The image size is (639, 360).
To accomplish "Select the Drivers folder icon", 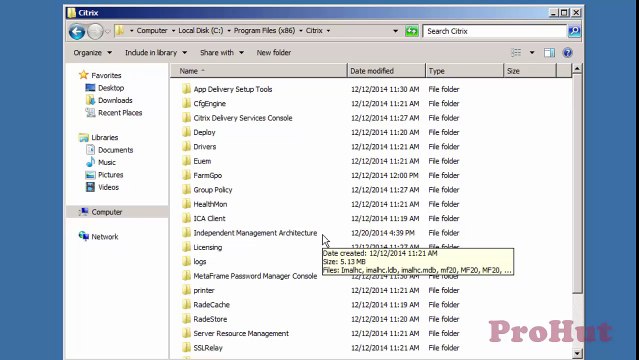I will pos(186,146).
